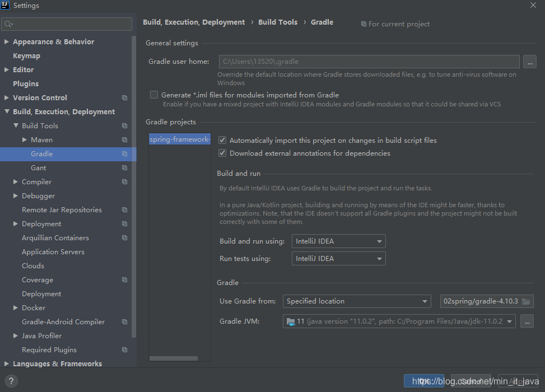Select Gant in the settings tree
Image resolution: width=545 pixels, height=392 pixels.
(38, 168)
